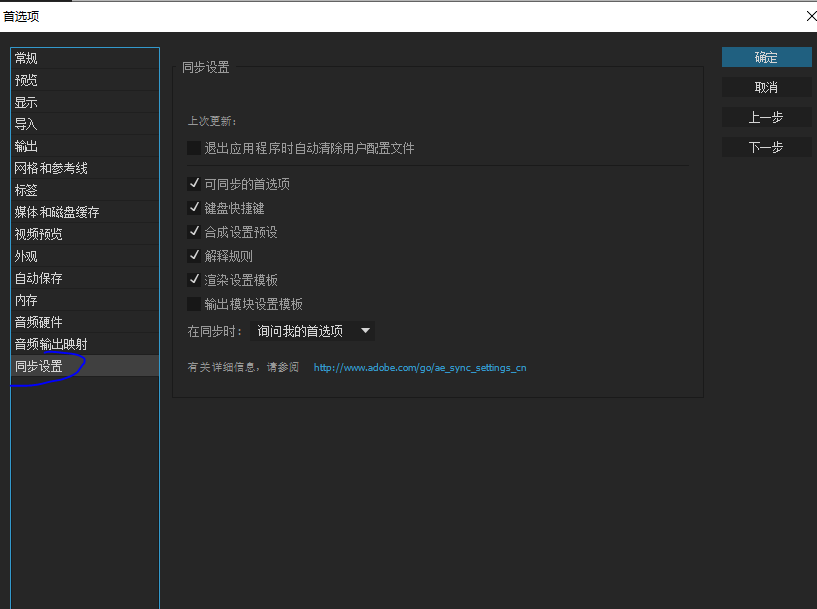817x609 pixels.
Task: Open the ae_sync_settings help link
Action: 419,367
